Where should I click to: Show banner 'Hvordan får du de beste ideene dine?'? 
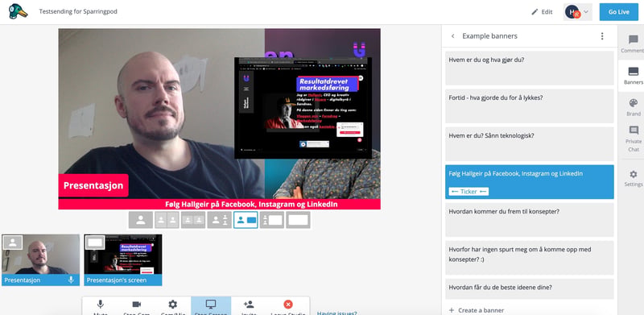point(530,289)
